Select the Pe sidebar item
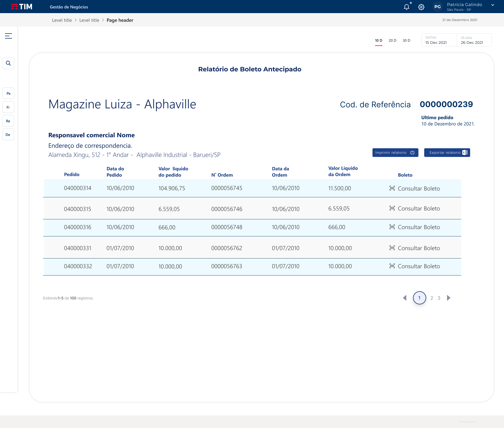This screenshot has height=428, width=504. click(x=8, y=93)
